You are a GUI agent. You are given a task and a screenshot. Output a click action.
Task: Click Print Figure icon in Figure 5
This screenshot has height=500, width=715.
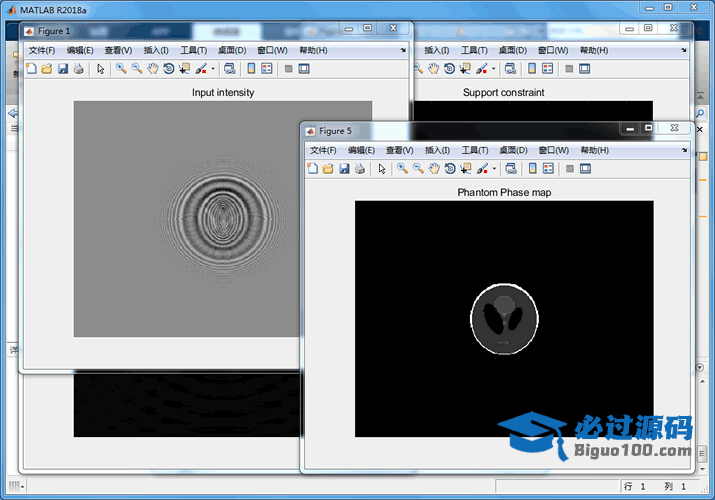click(360, 169)
